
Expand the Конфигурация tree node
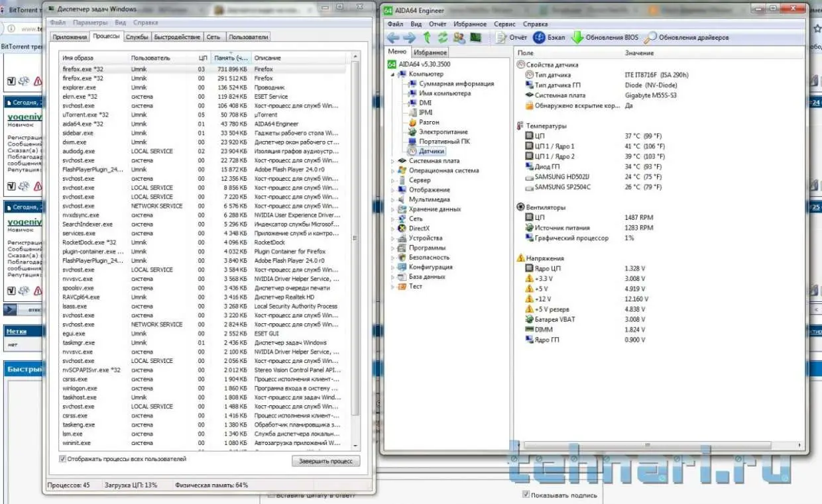pyautogui.click(x=392, y=267)
